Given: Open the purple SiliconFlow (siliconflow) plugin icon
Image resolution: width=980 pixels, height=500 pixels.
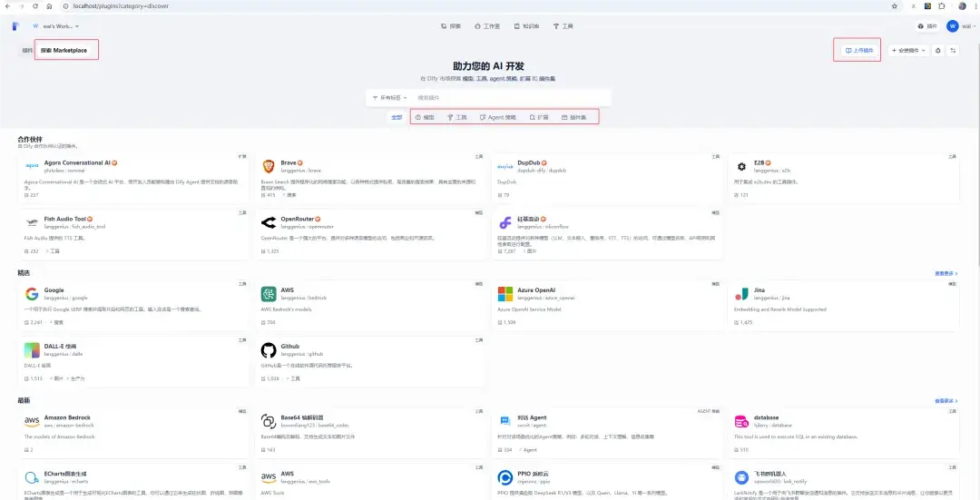Looking at the screenshot, I should tap(505, 222).
